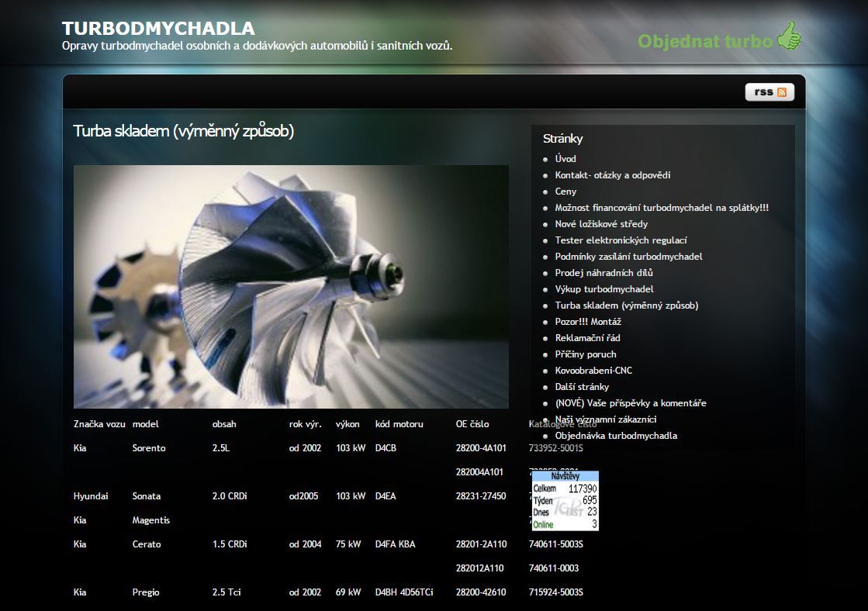Image resolution: width=868 pixels, height=611 pixels.
Task: Click the kód motoru column header
Action: point(399,424)
